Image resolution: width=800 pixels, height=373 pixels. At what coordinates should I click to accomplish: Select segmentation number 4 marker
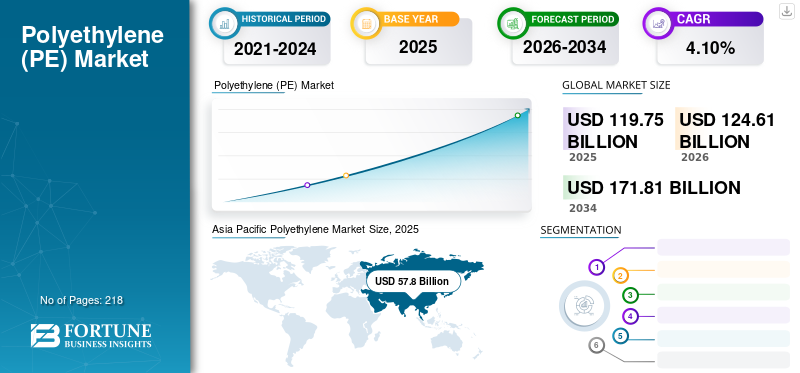pos(631,316)
